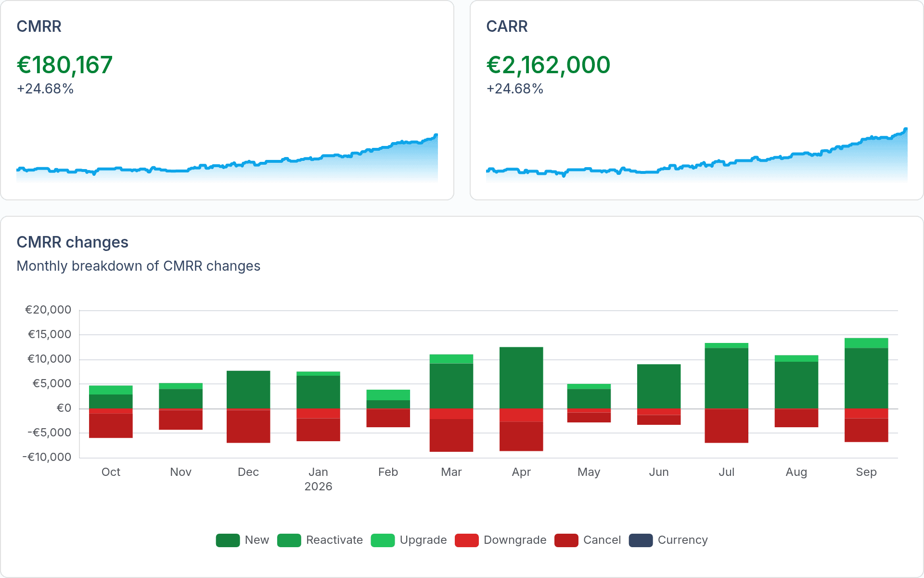Viewport: 924px width, 578px height.
Task: Click the Cancel legend color swatch
Action: tap(566, 540)
